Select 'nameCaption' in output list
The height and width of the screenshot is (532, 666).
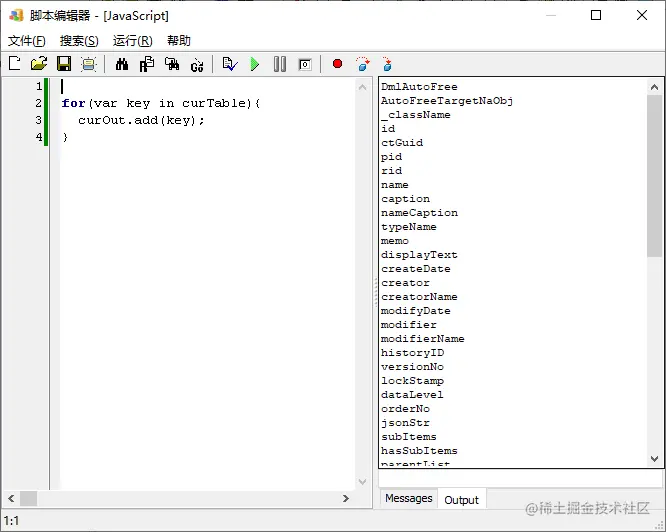[x=419, y=213]
